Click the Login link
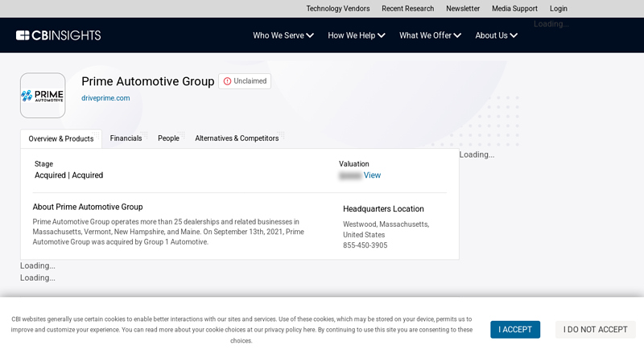 pyautogui.click(x=558, y=9)
